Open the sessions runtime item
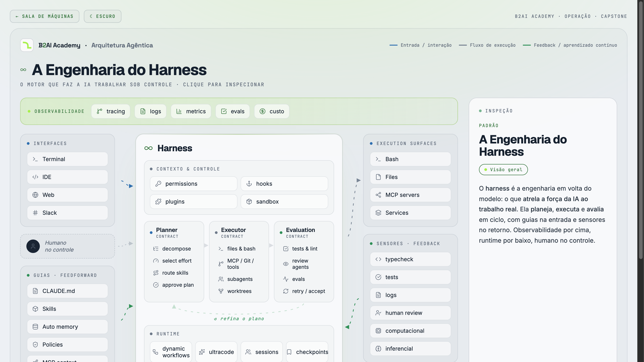Image resolution: width=644 pixels, height=362 pixels. click(262, 352)
